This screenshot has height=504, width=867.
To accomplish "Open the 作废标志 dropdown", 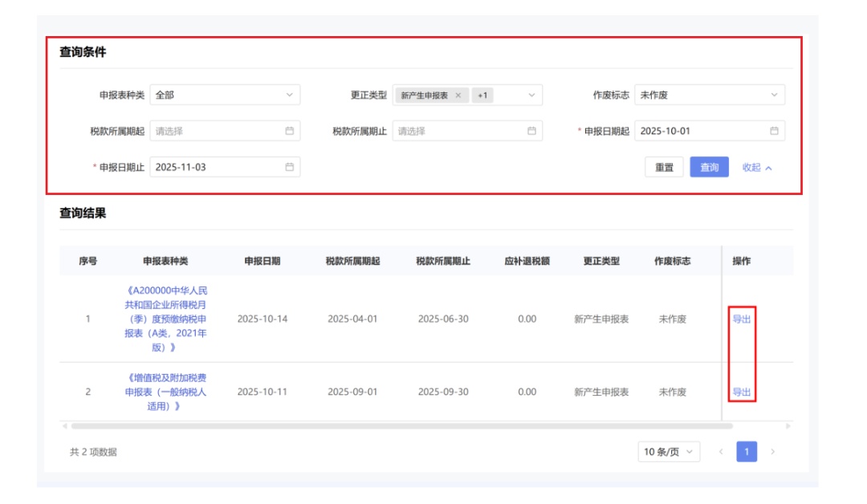I will pyautogui.click(x=709, y=95).
